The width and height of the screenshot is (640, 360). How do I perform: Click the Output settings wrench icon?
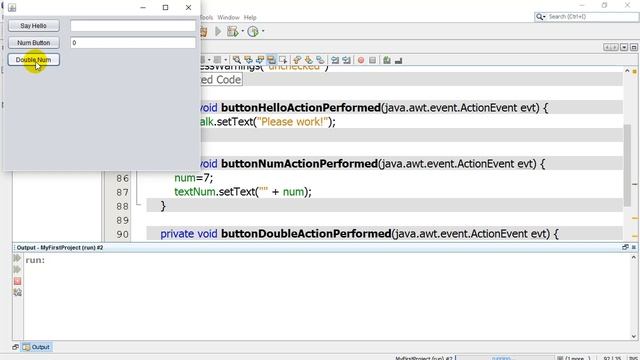(17, 292)
